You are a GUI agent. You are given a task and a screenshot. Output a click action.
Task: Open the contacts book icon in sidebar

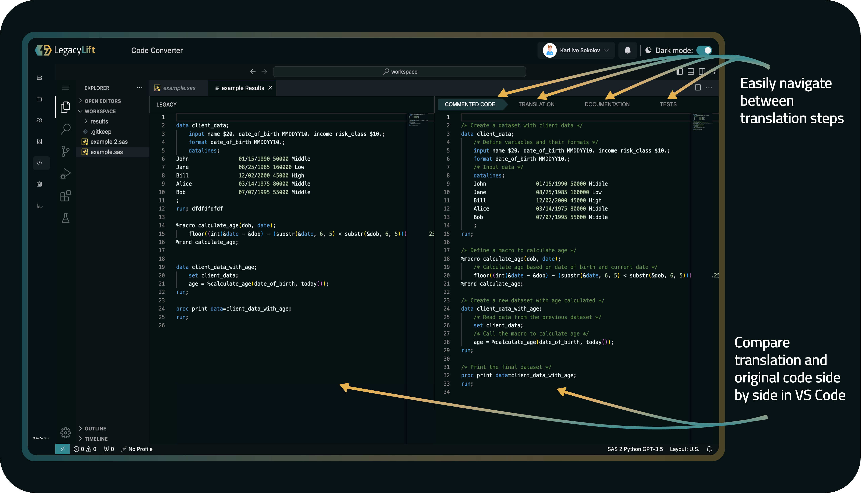pyautogui.click(x=39, y=142)
